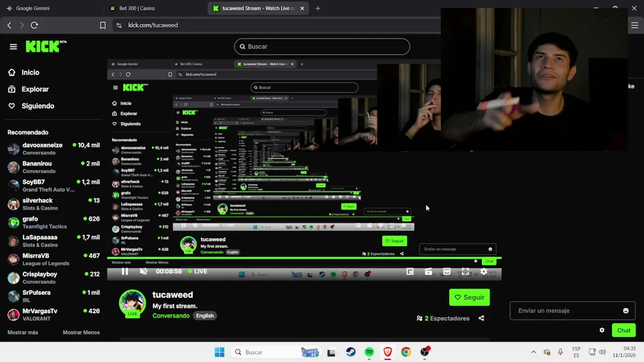Click tucaweed's profile avatar
This screenshot has height=362, width=644.
click(132, 303)
